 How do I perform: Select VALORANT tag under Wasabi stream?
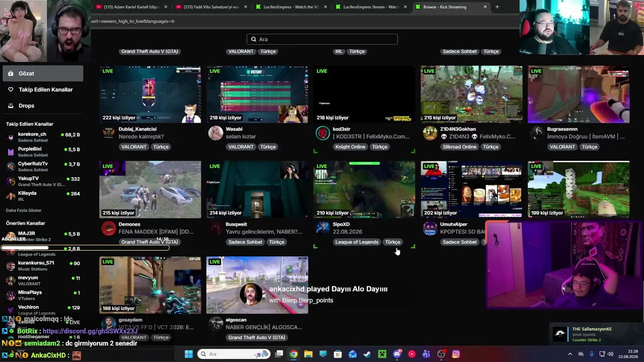click(240, 147)
